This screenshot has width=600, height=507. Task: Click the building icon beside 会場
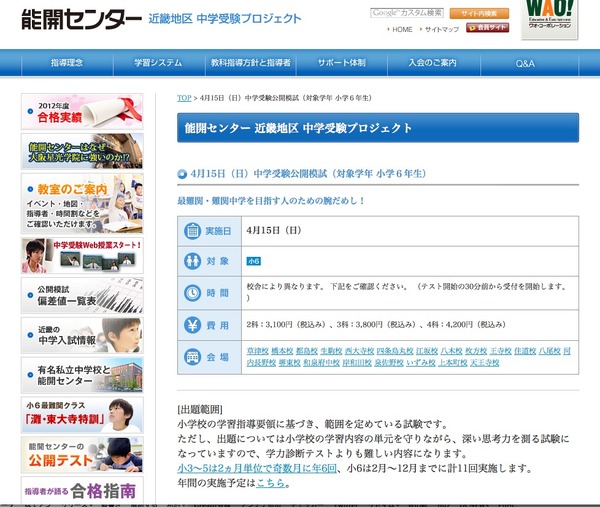193,357
